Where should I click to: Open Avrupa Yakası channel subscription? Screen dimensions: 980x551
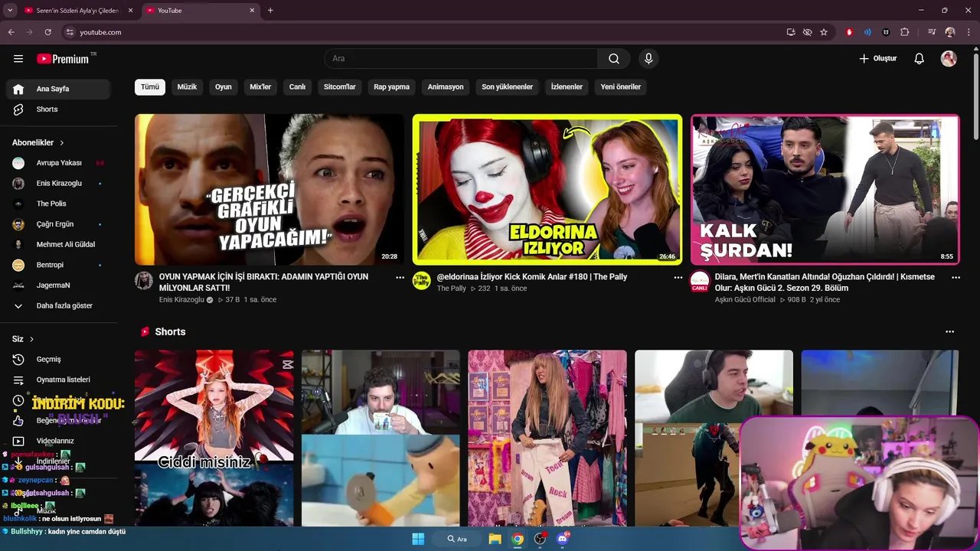point(58,163)
